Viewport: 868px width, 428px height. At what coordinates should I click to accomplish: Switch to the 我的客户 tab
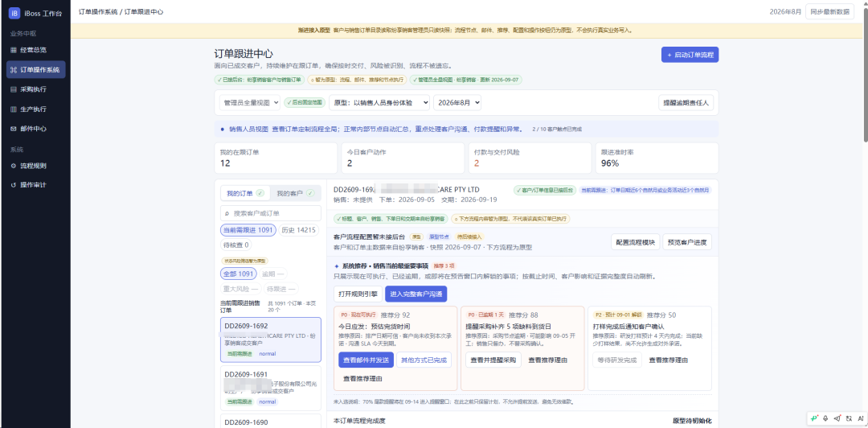coord(295,194)
